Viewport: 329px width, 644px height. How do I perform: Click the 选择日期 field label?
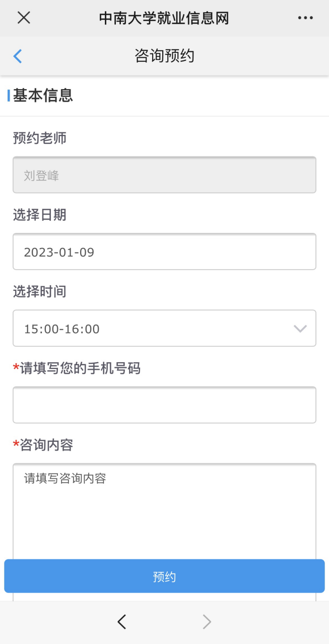point(40,215)
